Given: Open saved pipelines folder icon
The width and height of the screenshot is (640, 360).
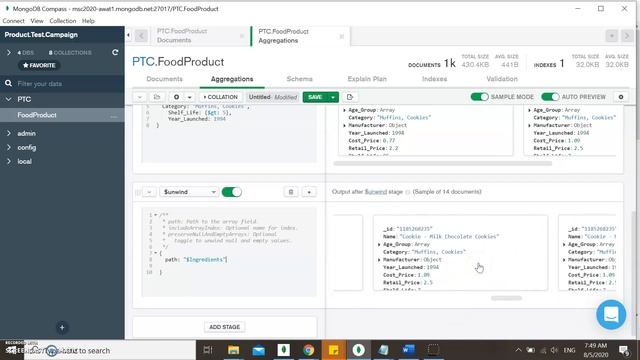Looking at the screenshot, I should click(157, 97).
